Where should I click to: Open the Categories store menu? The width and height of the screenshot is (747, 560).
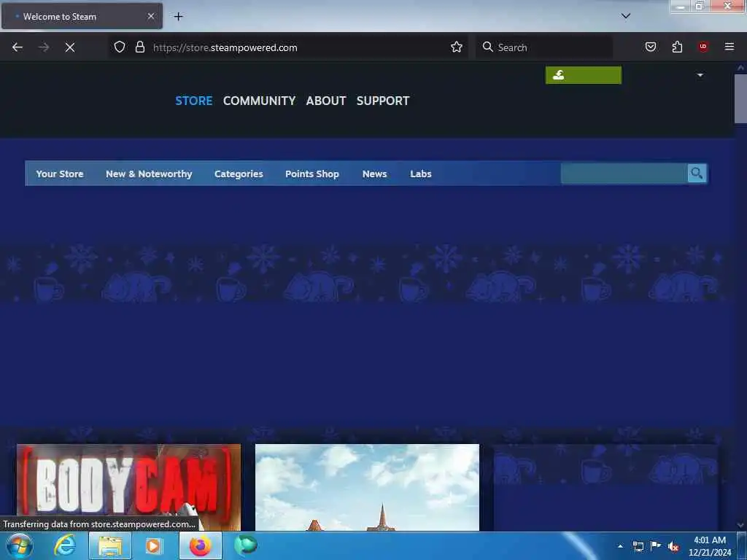239,174
